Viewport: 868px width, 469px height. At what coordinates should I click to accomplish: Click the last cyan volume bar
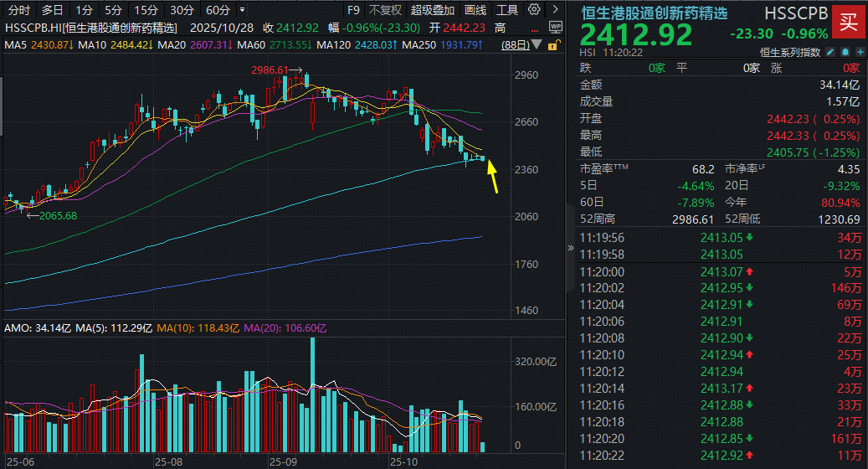[x=482, y=446]
